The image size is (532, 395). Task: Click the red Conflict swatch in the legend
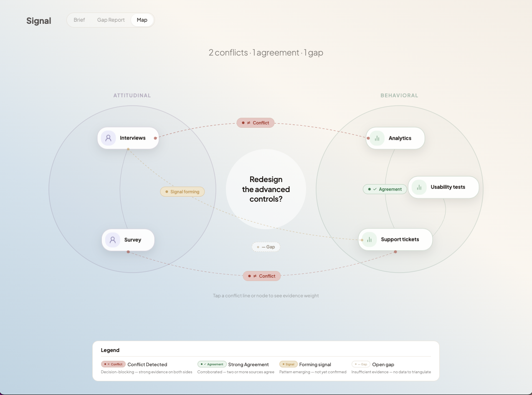coord(113,364)
